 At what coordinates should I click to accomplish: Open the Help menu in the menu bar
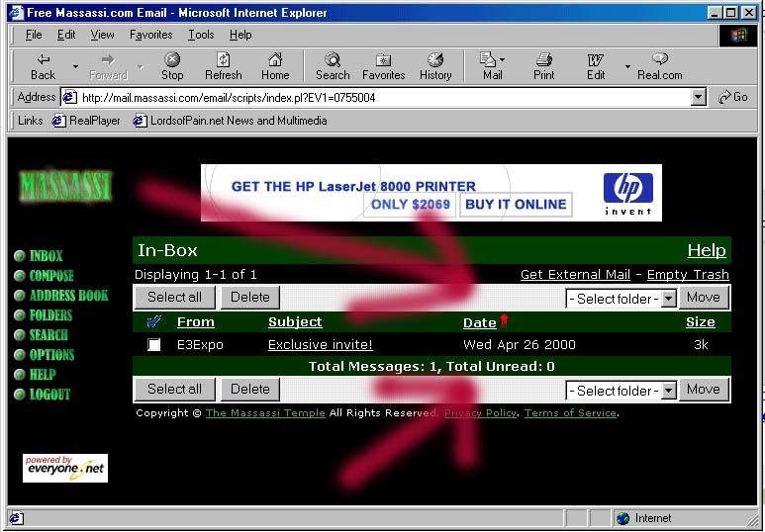tap(240, 35)
